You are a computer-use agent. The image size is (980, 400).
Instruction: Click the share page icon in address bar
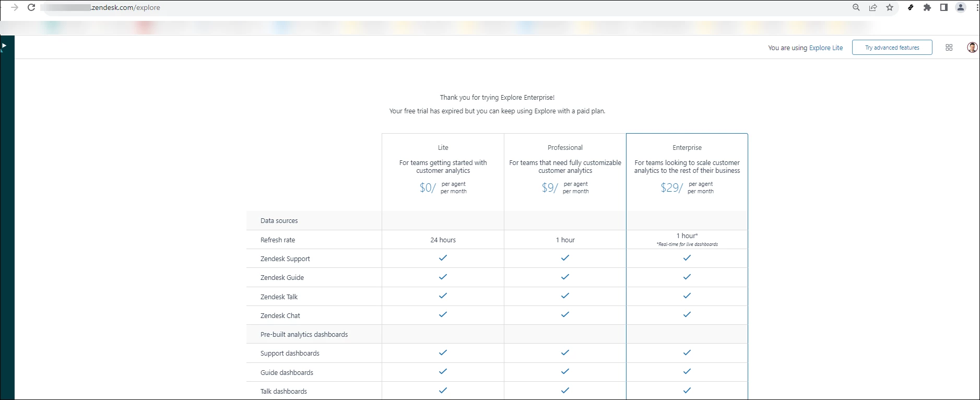tap(873, 8)
